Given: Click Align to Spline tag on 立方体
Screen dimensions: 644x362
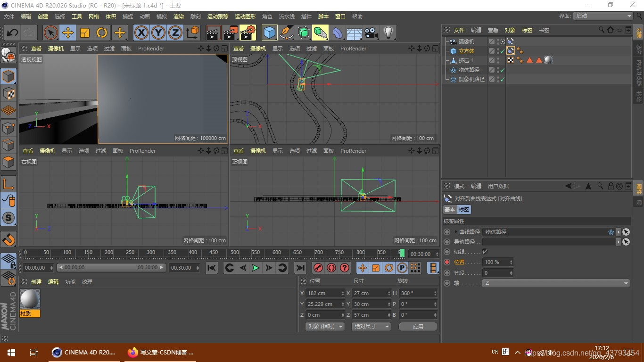Looking at the screenshot, I should [511, 51].
